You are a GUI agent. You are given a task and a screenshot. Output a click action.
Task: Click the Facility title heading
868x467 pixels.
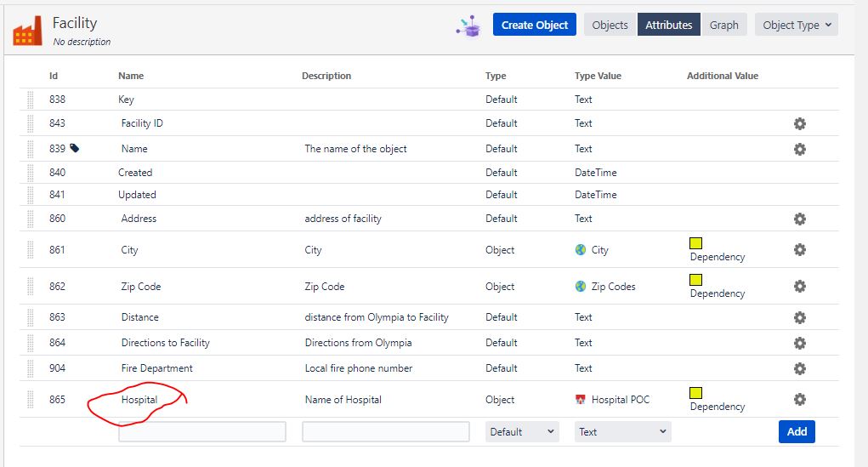click(75, 23)
